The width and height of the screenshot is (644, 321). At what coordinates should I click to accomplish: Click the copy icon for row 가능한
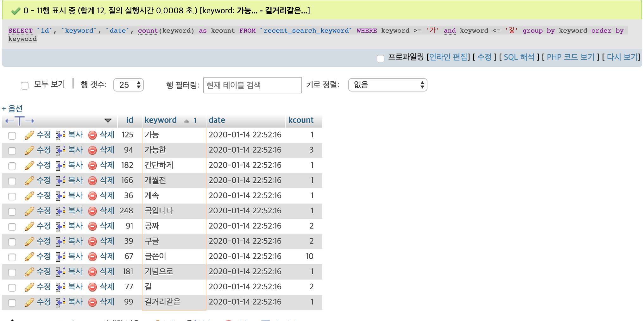60,150
